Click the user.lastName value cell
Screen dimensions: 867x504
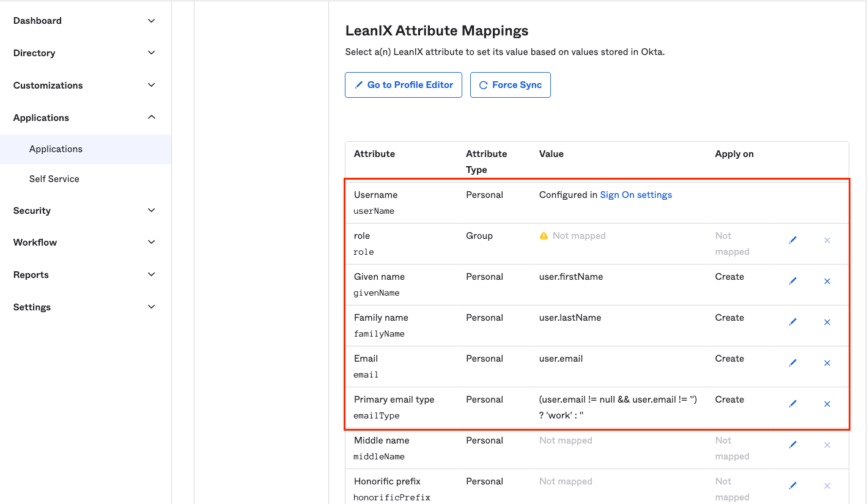click(570, 318)
